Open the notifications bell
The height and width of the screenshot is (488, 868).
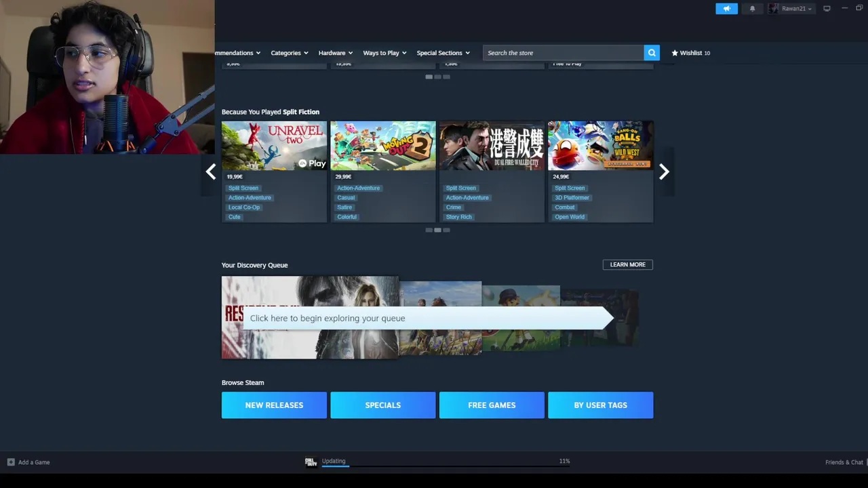752,9
